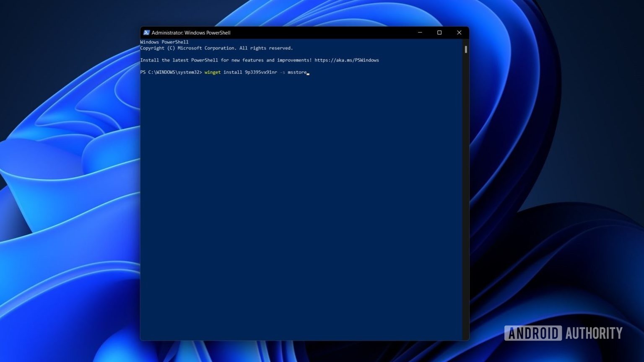Click the "PS C:\WINDOWS\system32>" prompt
Viewport: 644px width, 362px height.
[x=171, y=72]
